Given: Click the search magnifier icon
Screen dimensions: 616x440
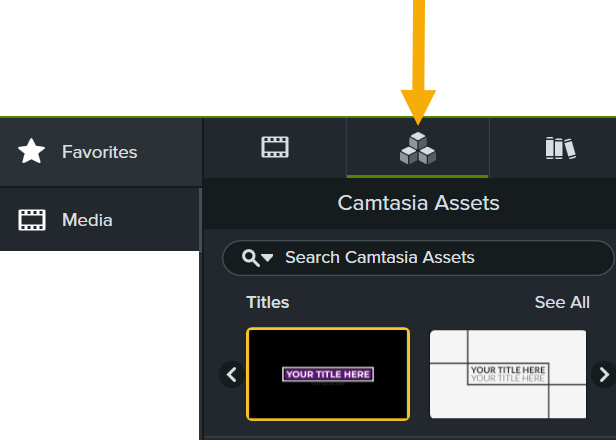Looking at the screenshot, I should coord(249,258).
